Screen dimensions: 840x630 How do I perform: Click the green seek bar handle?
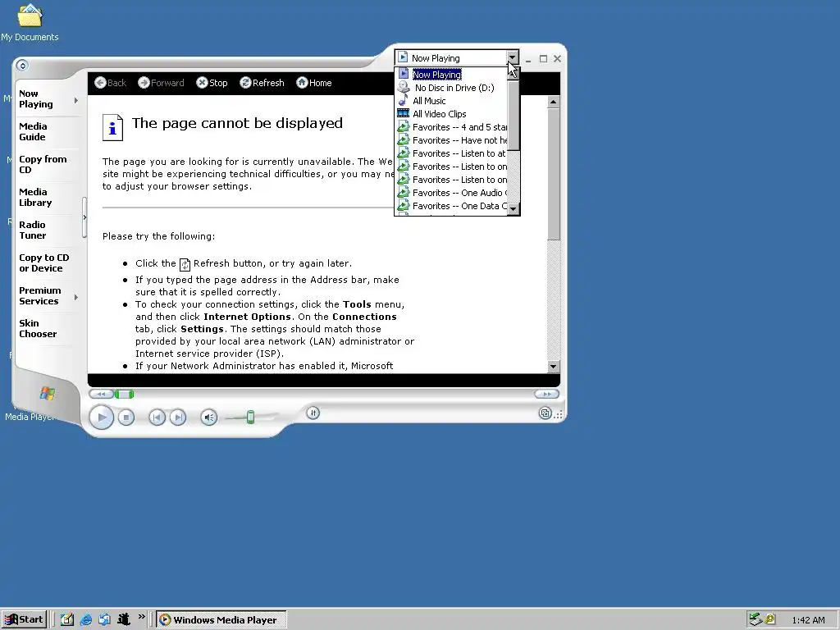coord(125,395)
